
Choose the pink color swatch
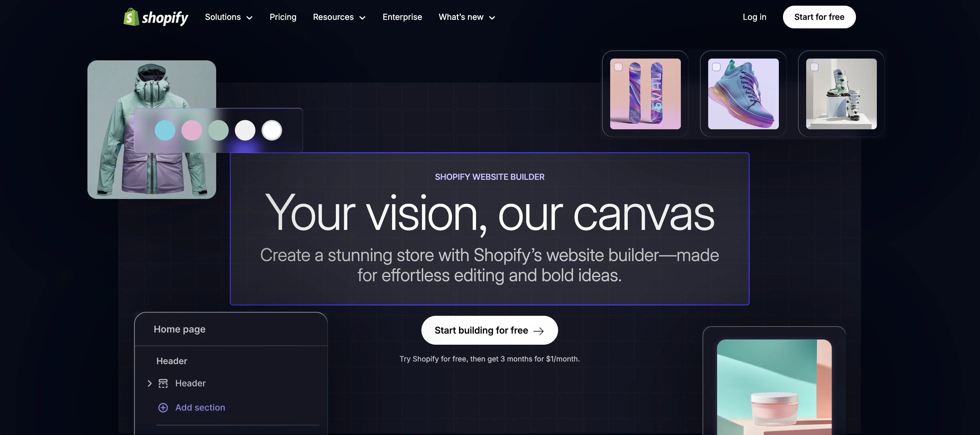pyautogui.click(x=192, y=130)
